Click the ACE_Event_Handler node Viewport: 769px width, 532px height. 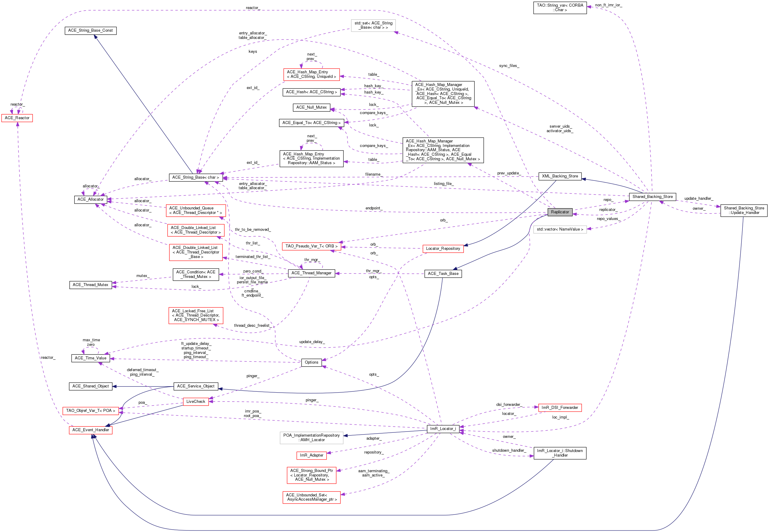tap(91, 430)
